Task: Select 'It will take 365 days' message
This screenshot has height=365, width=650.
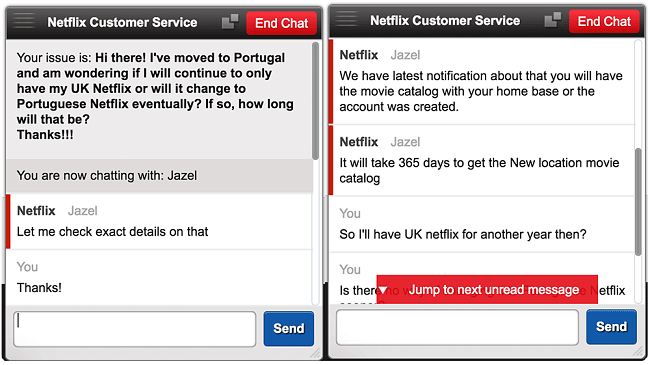Action: click(479, 170)
